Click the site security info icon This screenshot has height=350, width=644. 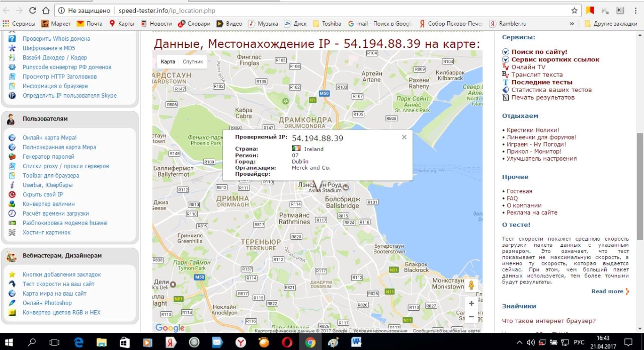(60, 10)
